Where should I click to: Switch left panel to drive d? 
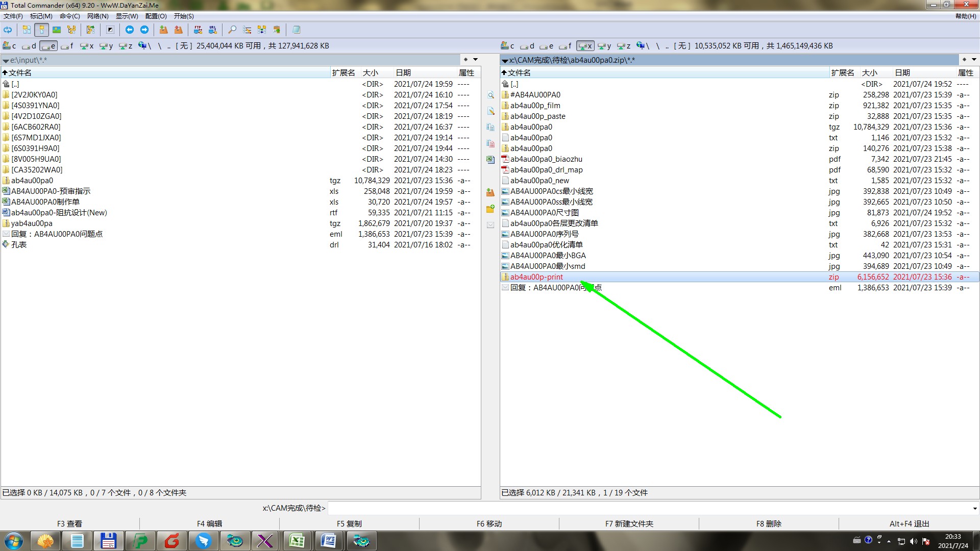[30, 46]
